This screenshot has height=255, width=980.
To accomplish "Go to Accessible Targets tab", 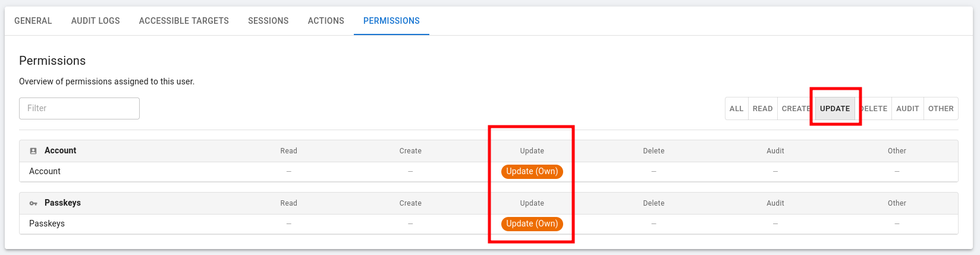I will [x=184, y=21].
